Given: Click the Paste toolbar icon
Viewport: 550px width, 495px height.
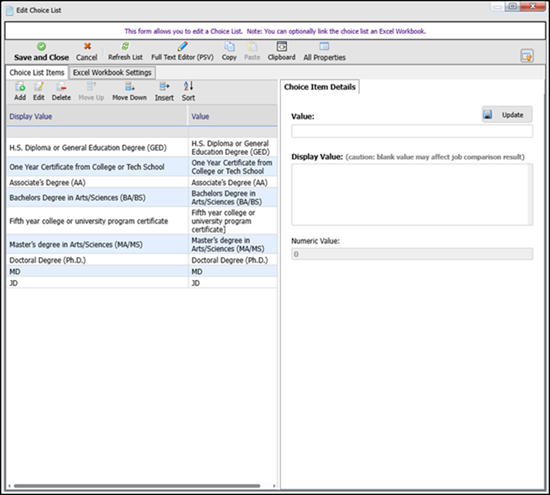Looking at the screenshot, I should click(252, 46).
